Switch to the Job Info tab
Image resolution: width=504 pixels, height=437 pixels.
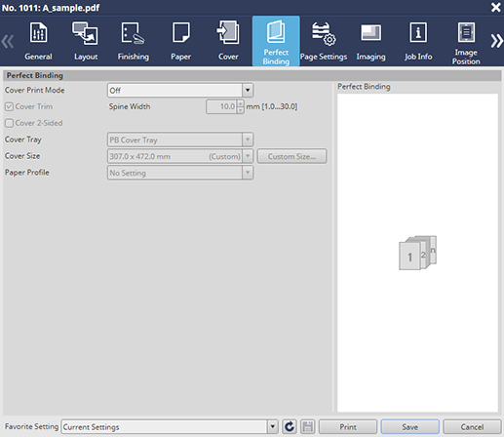click(418, 41)
